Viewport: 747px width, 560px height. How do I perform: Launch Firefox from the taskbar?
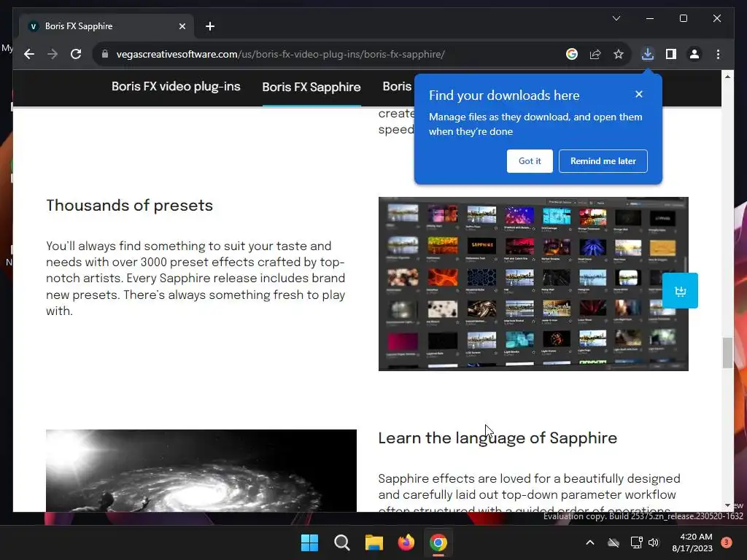click(x=406, y=542)
